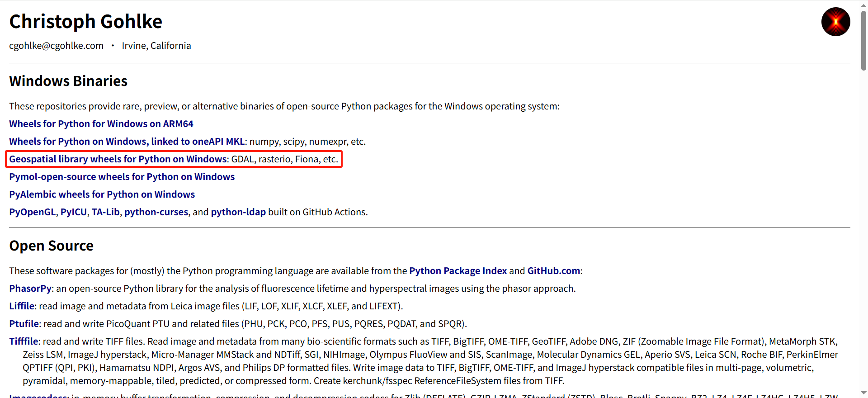The image size is (868, 398).
Task: Click the scrollbar down arrow
Action: click(x=863, y=393)
